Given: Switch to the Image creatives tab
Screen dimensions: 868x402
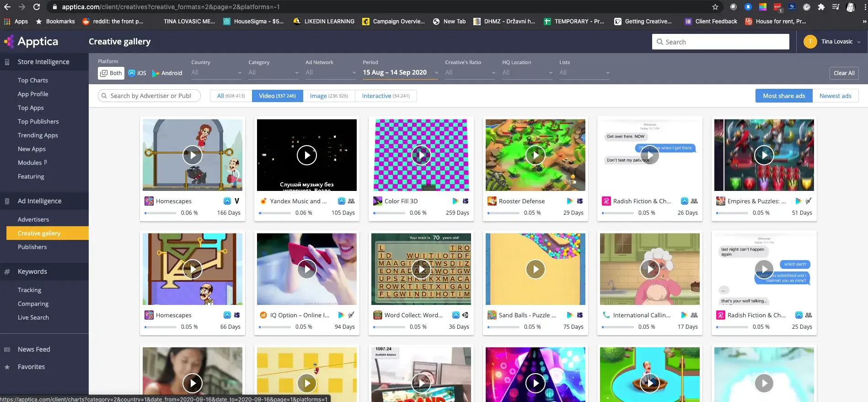Looking at the screenshot, I should (328, 96).
